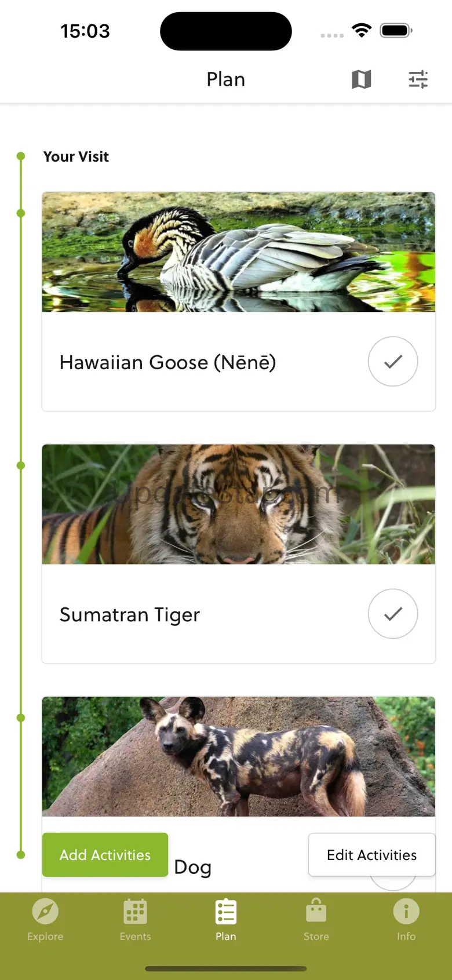
Task: Select the Sumatran Tiger title text
Action: (x=130, y=614)
